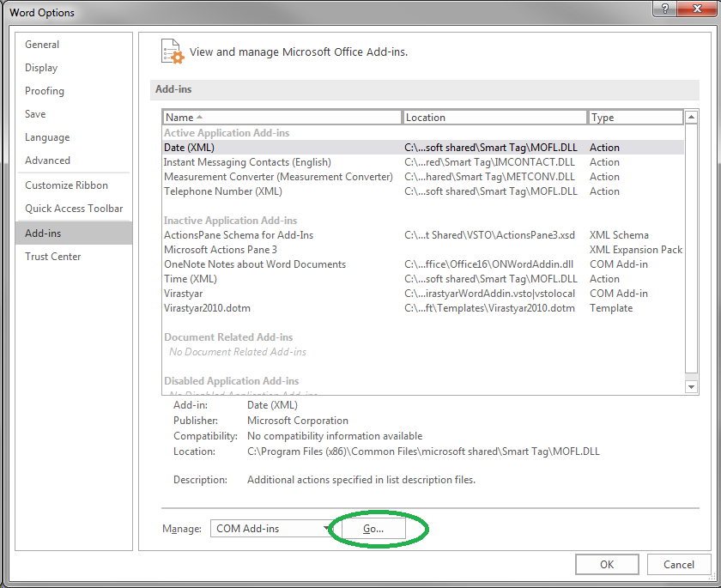
Task: Dismiss the dialog with Cancel
Action: pyautogui.click(x=679, y=565)
